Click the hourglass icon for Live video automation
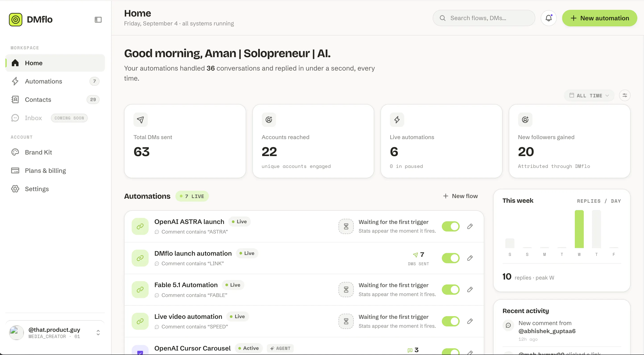Screen dimensions: 644x355 point(346,321)
